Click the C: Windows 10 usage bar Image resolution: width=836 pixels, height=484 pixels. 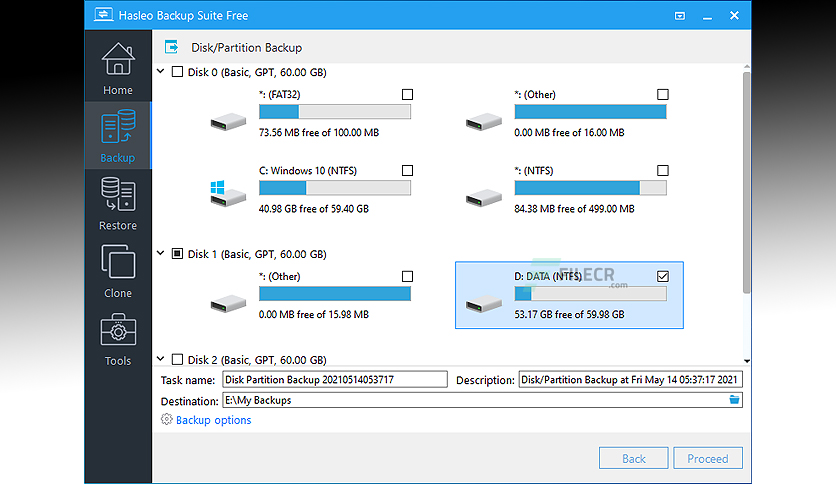[335, 188]
